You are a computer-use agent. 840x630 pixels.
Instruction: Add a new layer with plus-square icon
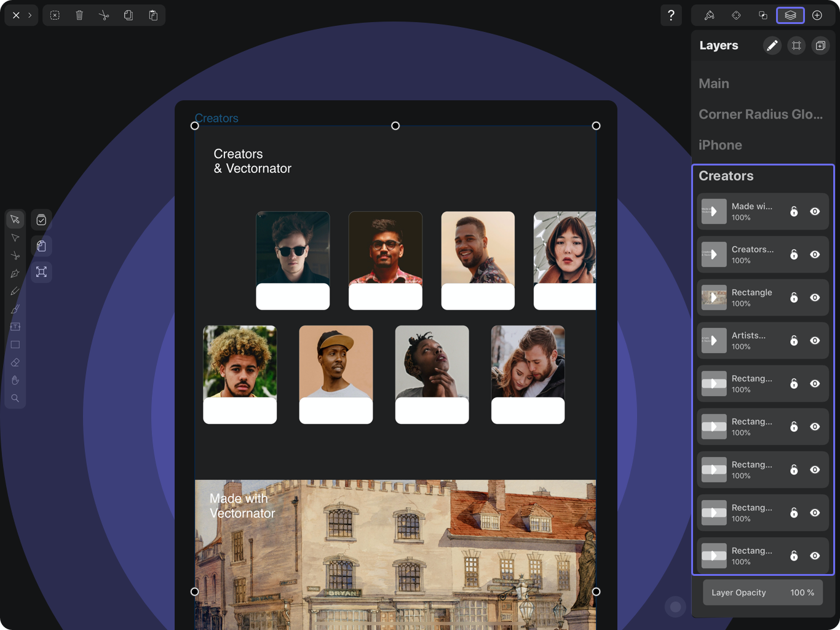tap(820, 46)
